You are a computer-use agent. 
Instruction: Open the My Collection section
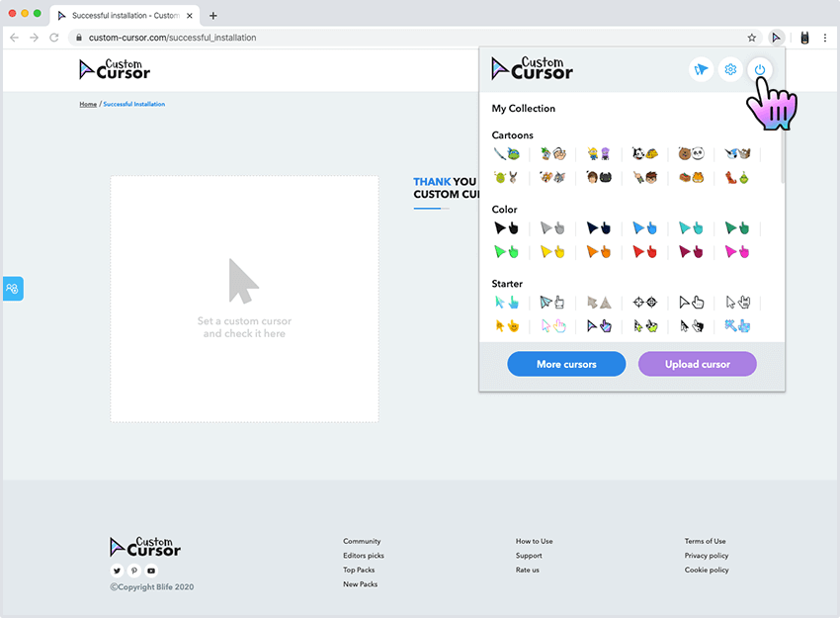click(x=524, y=108)
